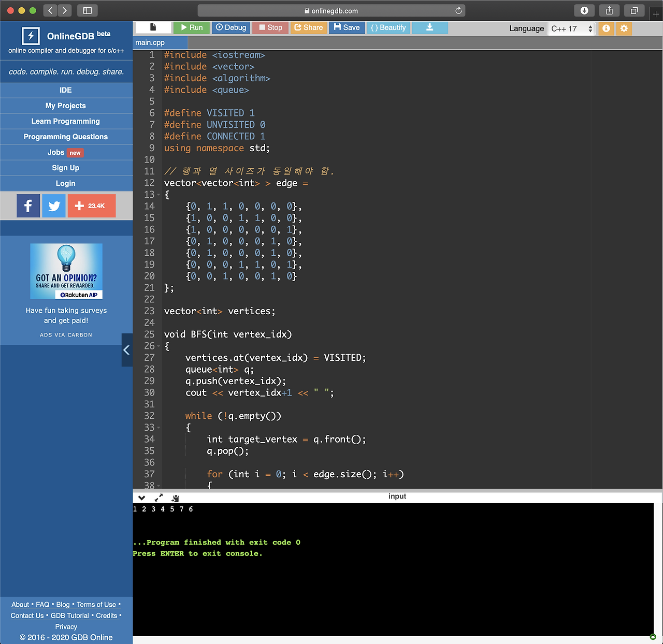
Task: Collapse the code fold at line 13
Action: point(158,195)
